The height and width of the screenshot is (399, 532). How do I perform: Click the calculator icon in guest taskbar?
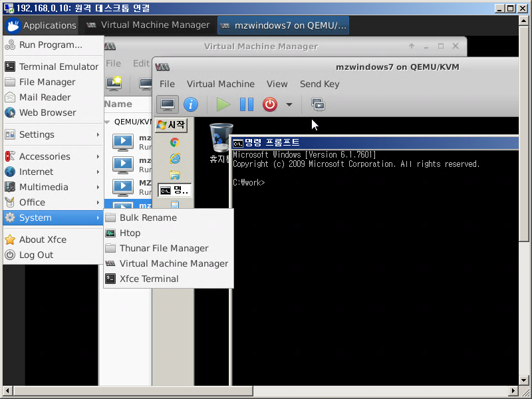[175, 205]
